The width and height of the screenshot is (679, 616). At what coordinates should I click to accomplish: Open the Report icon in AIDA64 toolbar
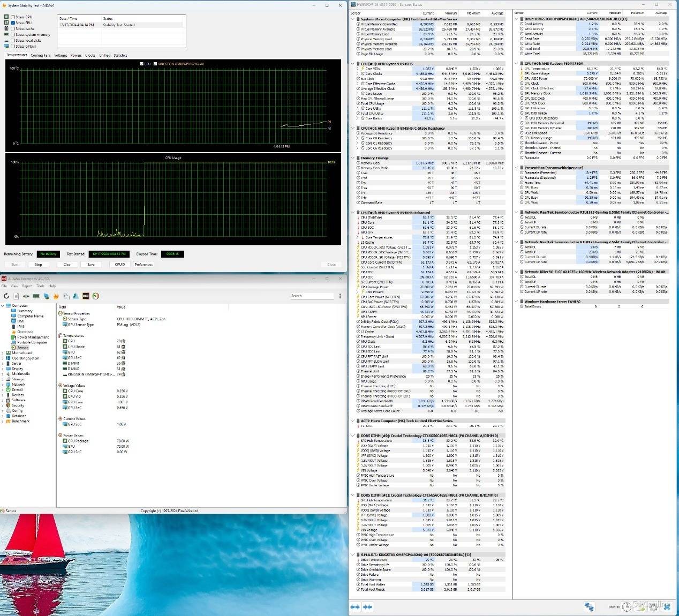pos(16,296)
